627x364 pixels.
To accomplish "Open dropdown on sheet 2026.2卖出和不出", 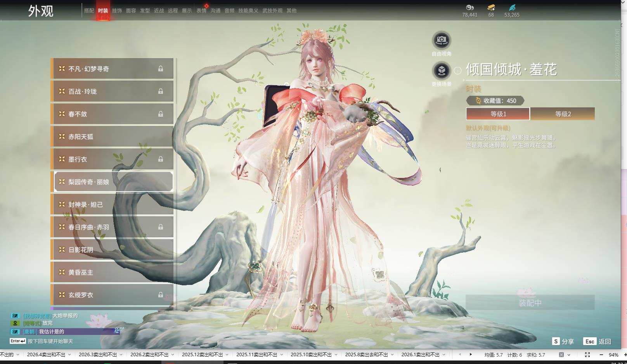I will click(x=173, y=355).
